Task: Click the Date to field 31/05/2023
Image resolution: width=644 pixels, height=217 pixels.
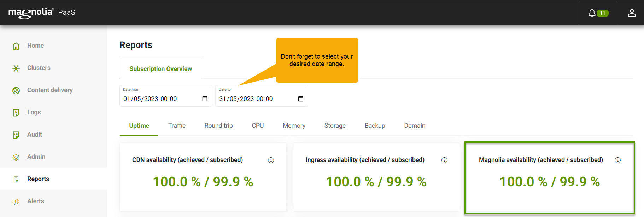Action: click(x=262, y=96)
